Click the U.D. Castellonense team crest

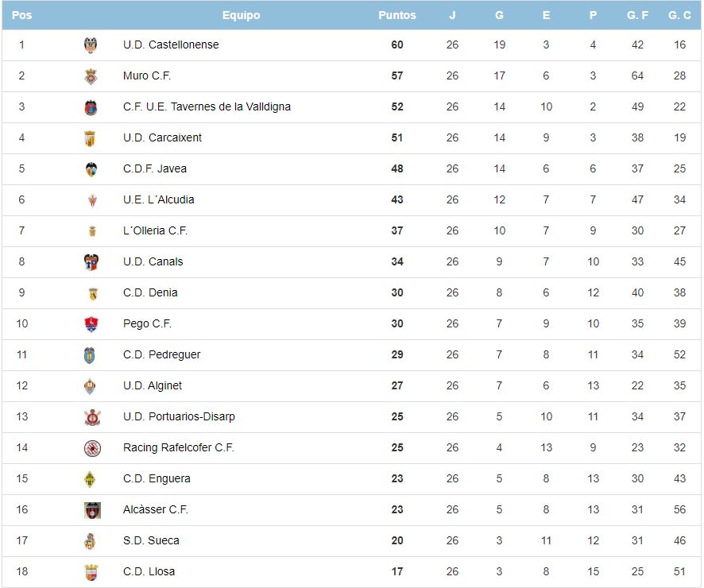tap(91, 45)
